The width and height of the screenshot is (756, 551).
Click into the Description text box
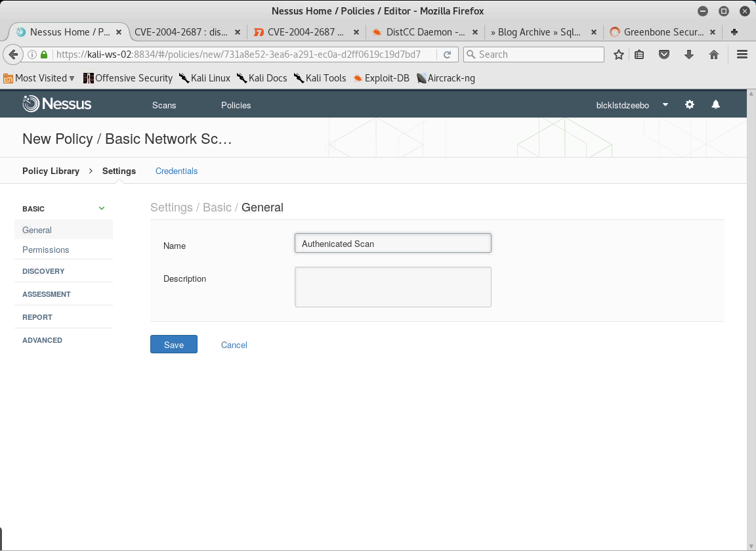[392, 287]
